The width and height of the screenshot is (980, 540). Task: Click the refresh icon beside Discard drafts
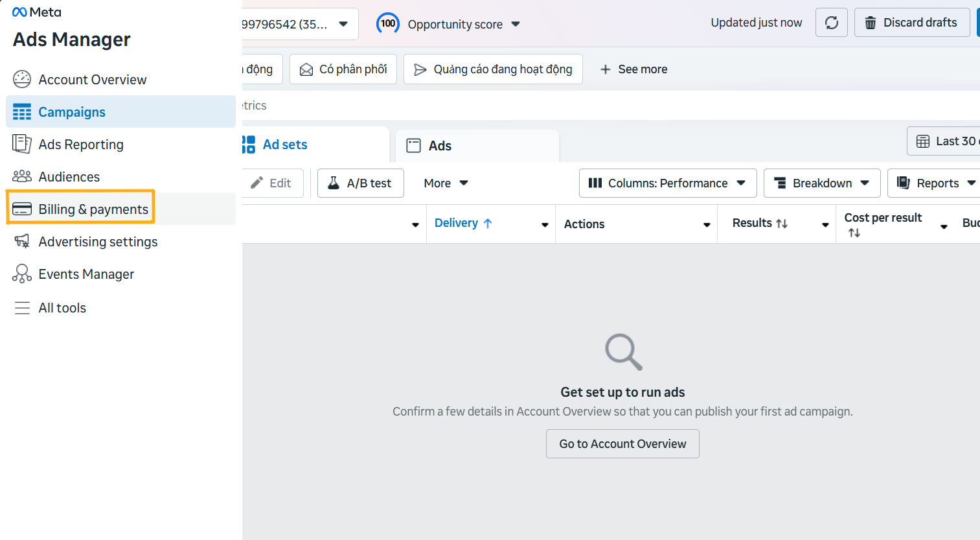pyautogui.click(x=831, y=23)
